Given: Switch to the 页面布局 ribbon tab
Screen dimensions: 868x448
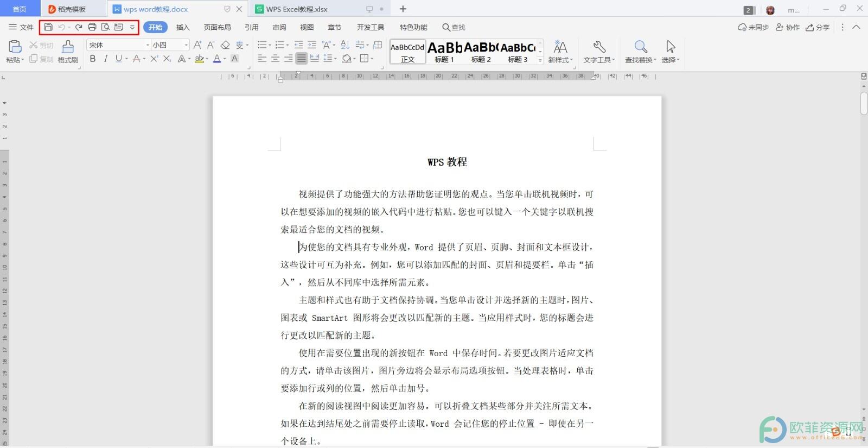Looking at the screenshot, I should coord(217,27).
